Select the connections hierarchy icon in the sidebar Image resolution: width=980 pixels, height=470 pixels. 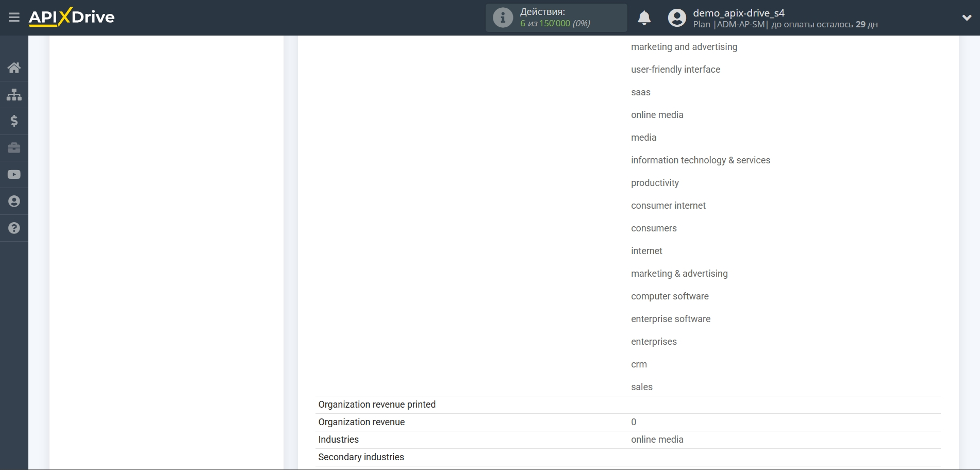[x=14, y=94]
